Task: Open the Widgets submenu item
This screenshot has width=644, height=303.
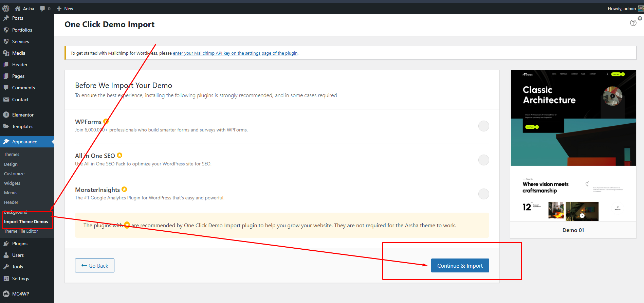Action: (x=12, y=183)
